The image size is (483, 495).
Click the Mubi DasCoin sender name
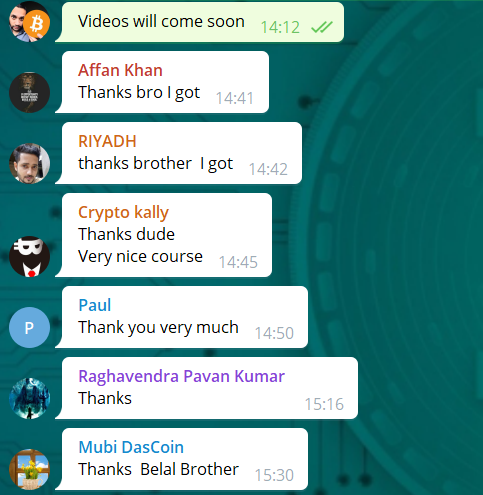[x=131, y=447]
